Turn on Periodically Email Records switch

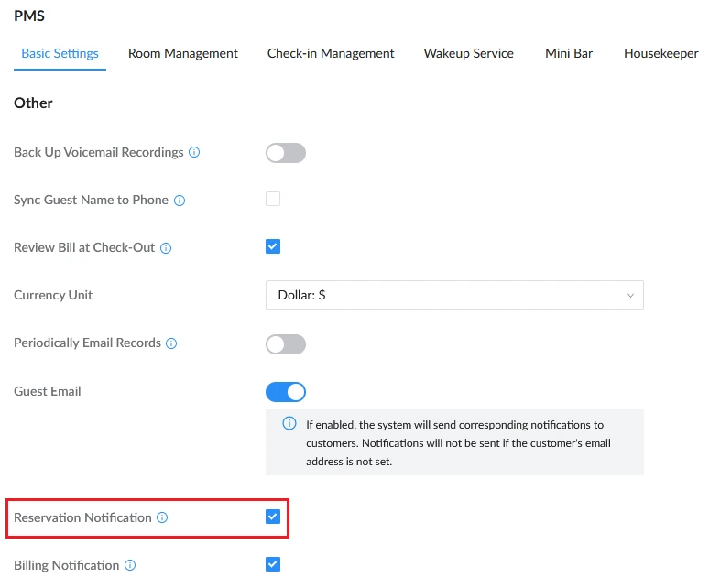pyautogui.click(x=286, y=344)
